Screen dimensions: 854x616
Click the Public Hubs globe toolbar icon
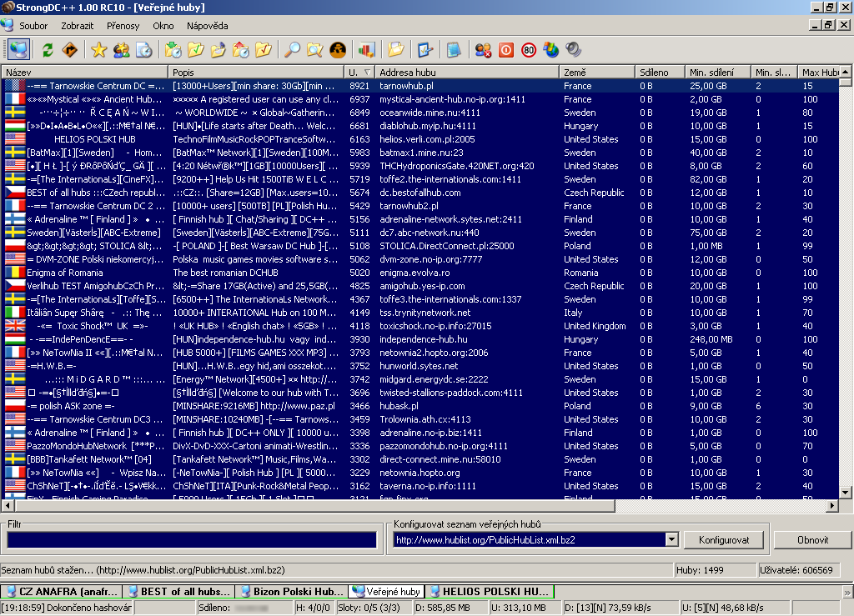pos(18,50)
